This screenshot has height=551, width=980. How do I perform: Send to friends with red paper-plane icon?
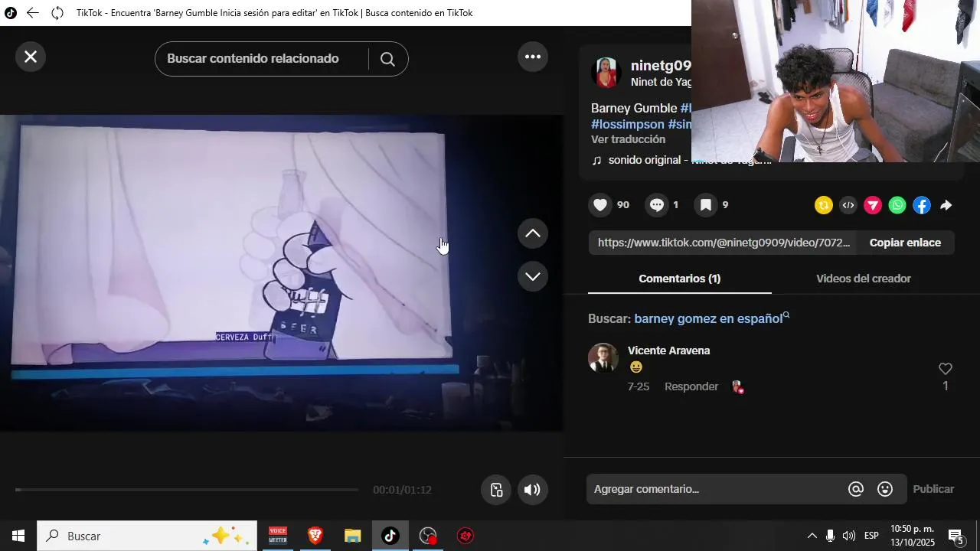(873, 205)
